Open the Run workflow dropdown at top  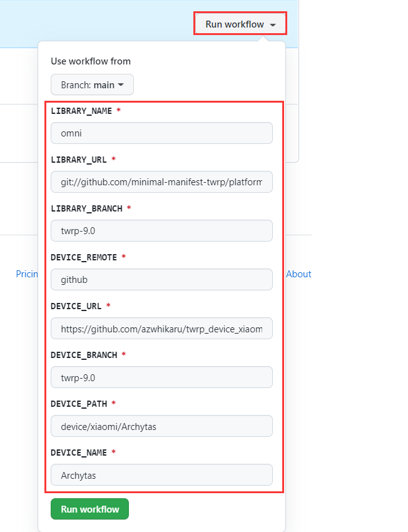click(240, 24)
